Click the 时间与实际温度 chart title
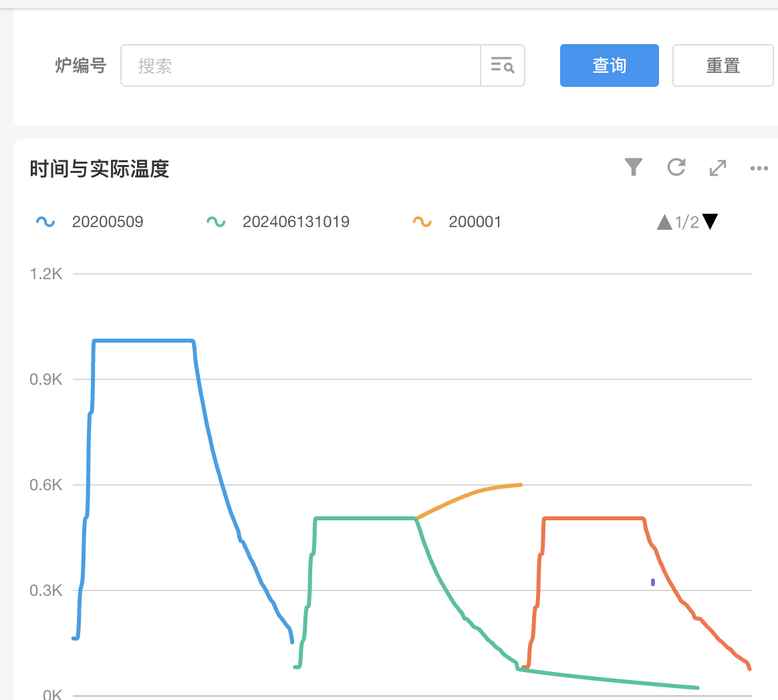Viewport: 778px width, 700px height. [100, 169]
